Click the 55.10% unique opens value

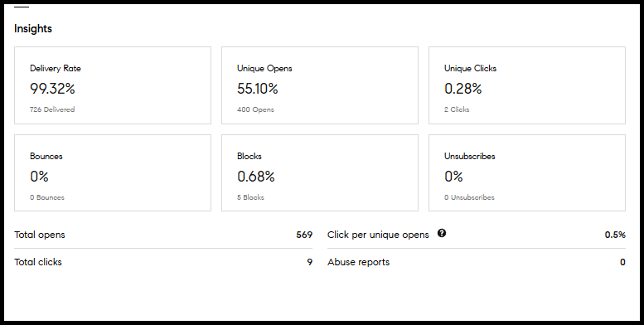pyautogui.click(x=258, y=89)
